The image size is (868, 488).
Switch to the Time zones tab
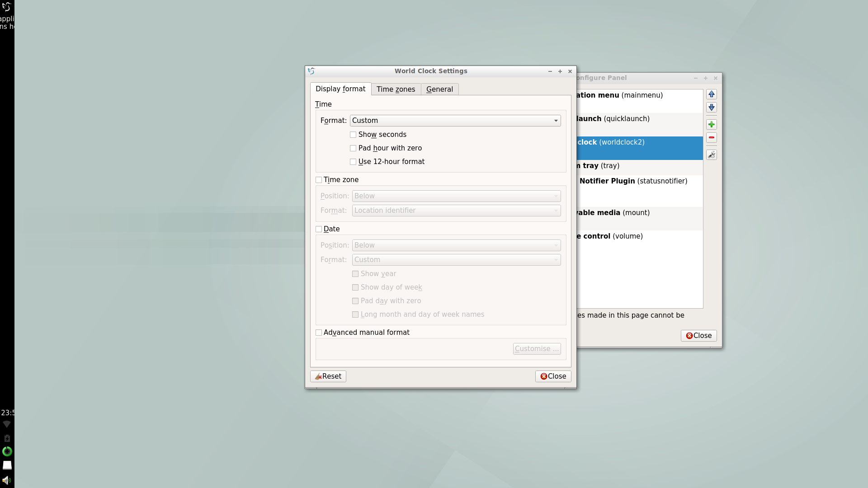click(x=396, y=89)
